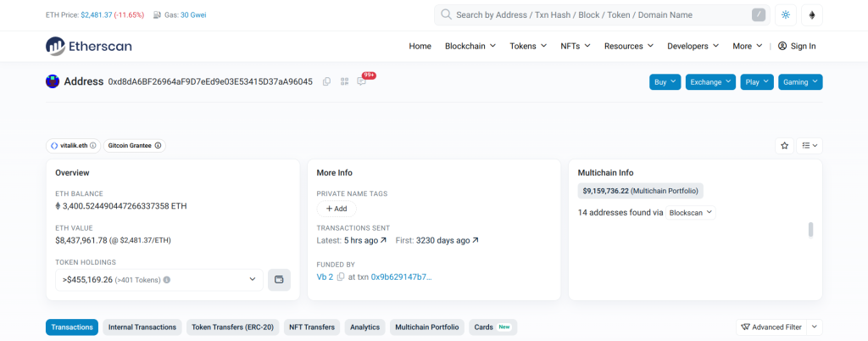Image resolution: width=868 pixels, height=341 pixels.
Task: Open the wallet token holdings page icon
Action: (x=279, y=280)
